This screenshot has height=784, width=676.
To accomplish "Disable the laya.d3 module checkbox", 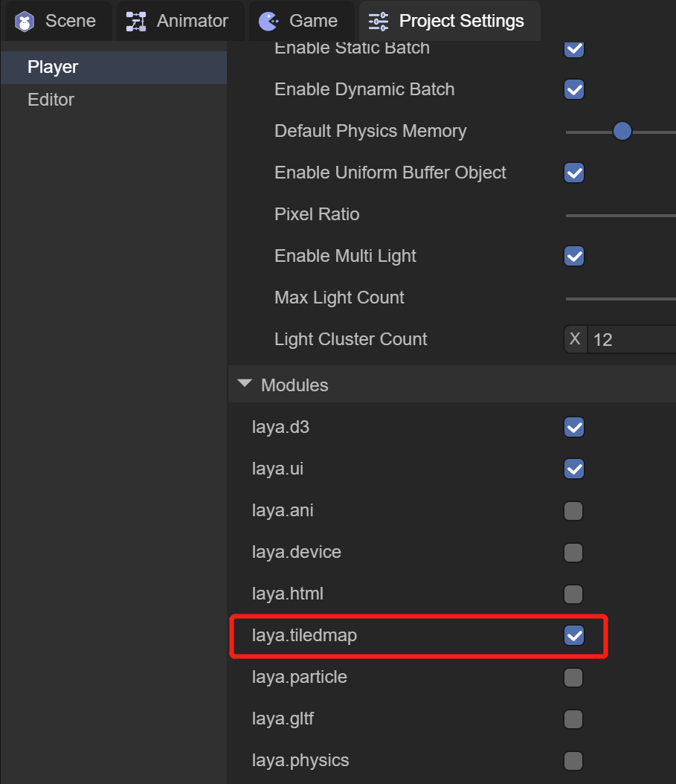I will click(x=574, y=428).
